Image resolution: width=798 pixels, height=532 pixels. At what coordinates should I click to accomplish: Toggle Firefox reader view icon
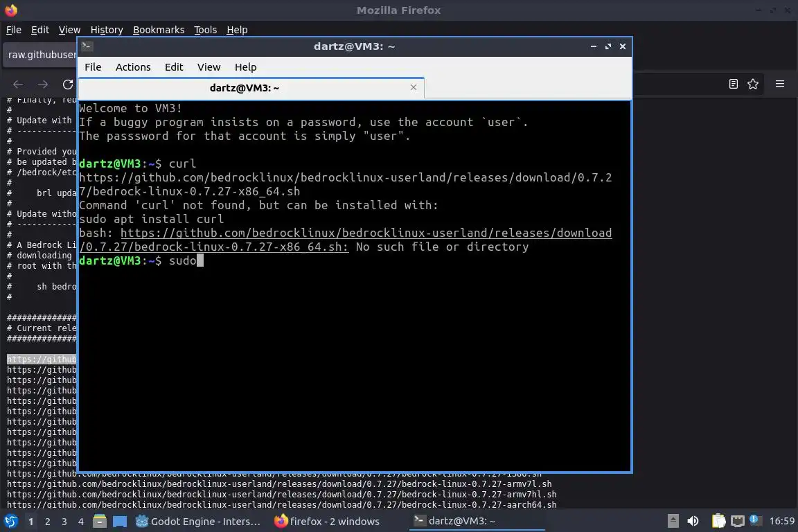(733, 84)
